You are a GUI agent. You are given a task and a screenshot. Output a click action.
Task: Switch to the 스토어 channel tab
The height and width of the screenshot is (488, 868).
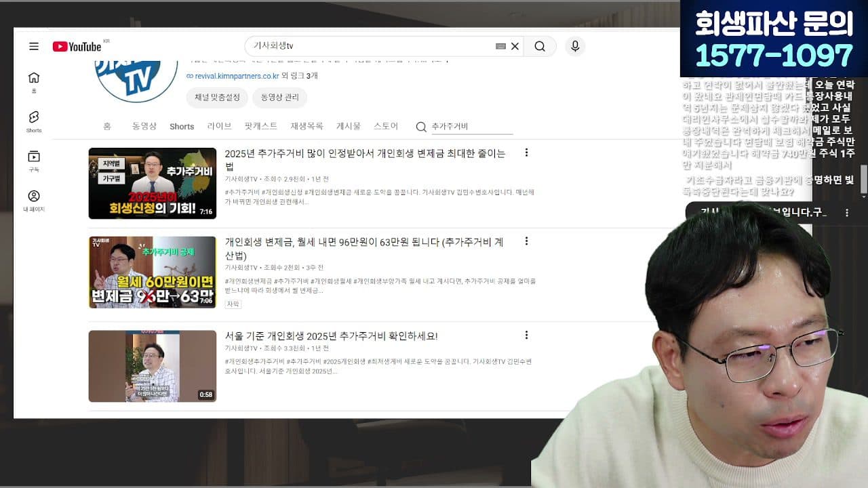pyautogui.click(x=386, y=126)
